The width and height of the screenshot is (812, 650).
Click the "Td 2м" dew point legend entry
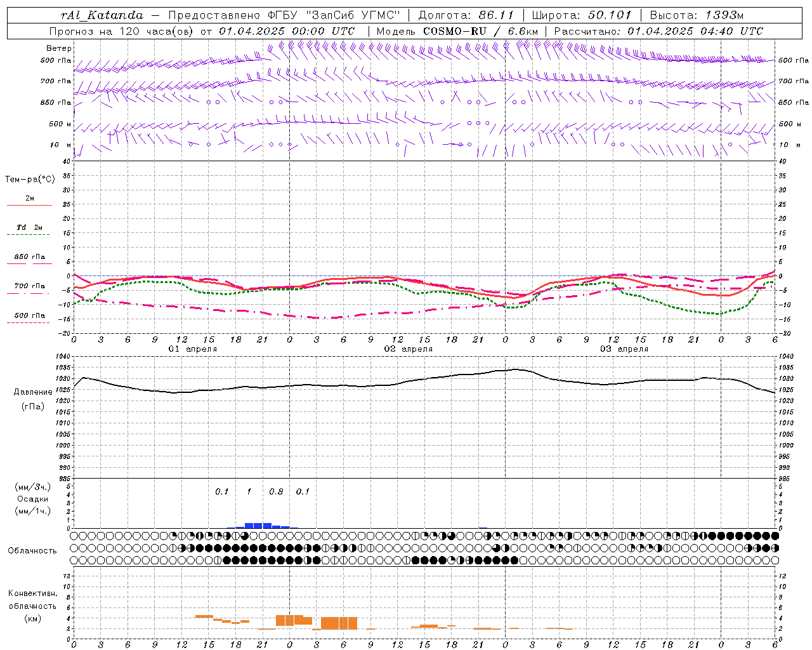pos(29,227)
